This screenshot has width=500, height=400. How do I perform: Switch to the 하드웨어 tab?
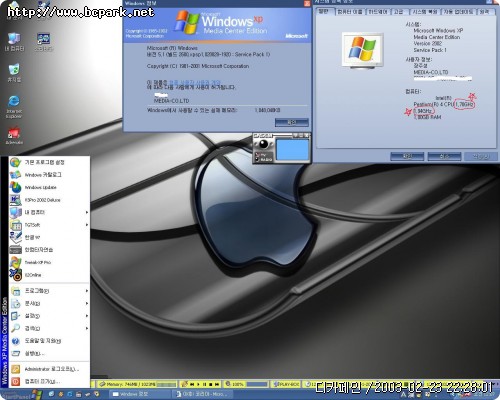(378, 12)
